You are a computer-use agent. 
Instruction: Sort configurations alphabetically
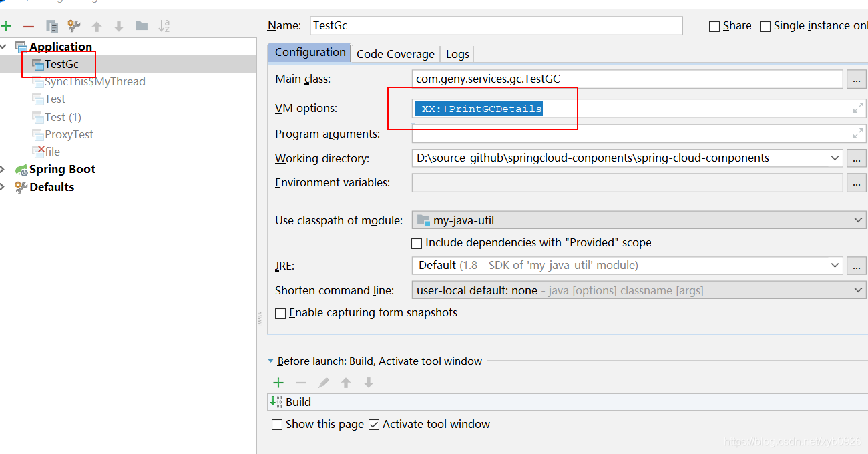pos(164,26)
